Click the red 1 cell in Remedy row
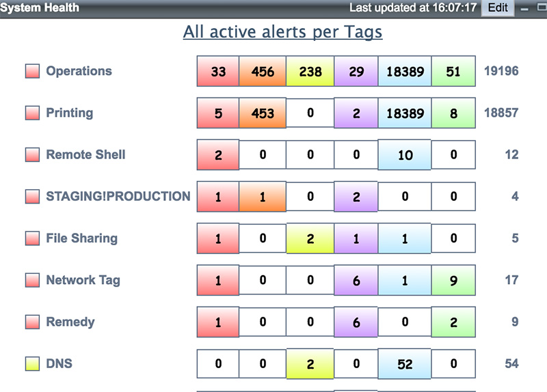Image resolution: width=547 pixels, height=392 pixels. pos(218,322)
